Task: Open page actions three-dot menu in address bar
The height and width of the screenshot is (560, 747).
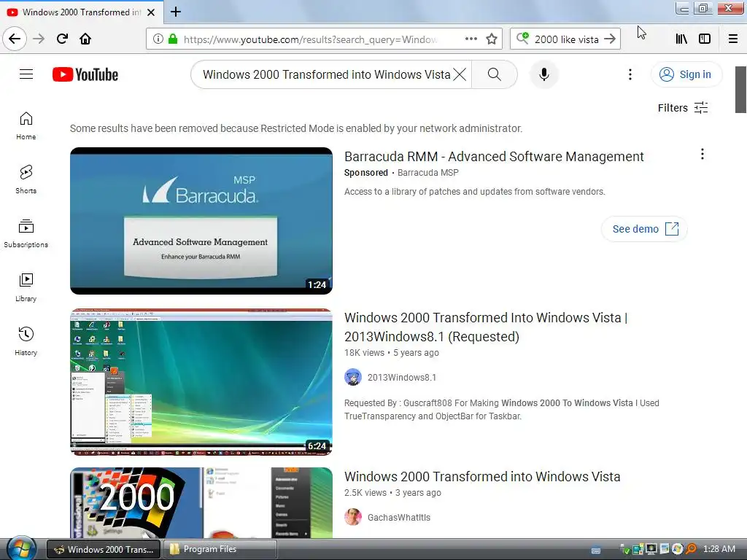Action: click(x=471, y=39)
